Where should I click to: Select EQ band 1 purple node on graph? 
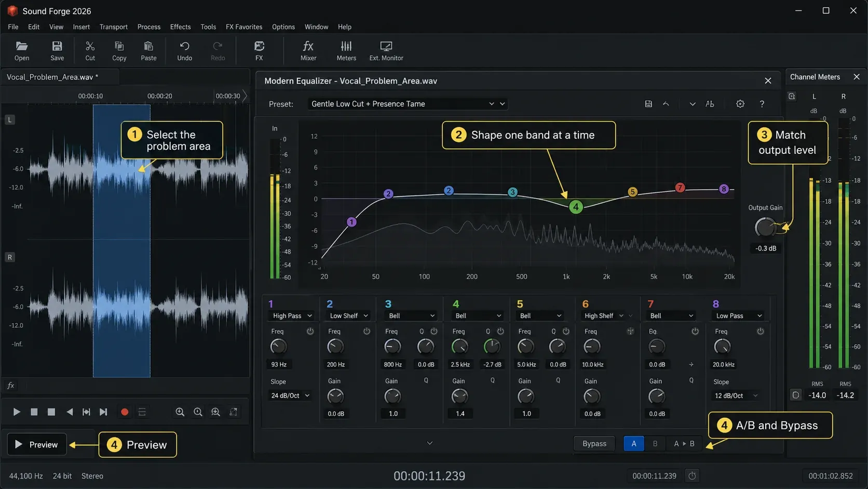coord(351,222)
